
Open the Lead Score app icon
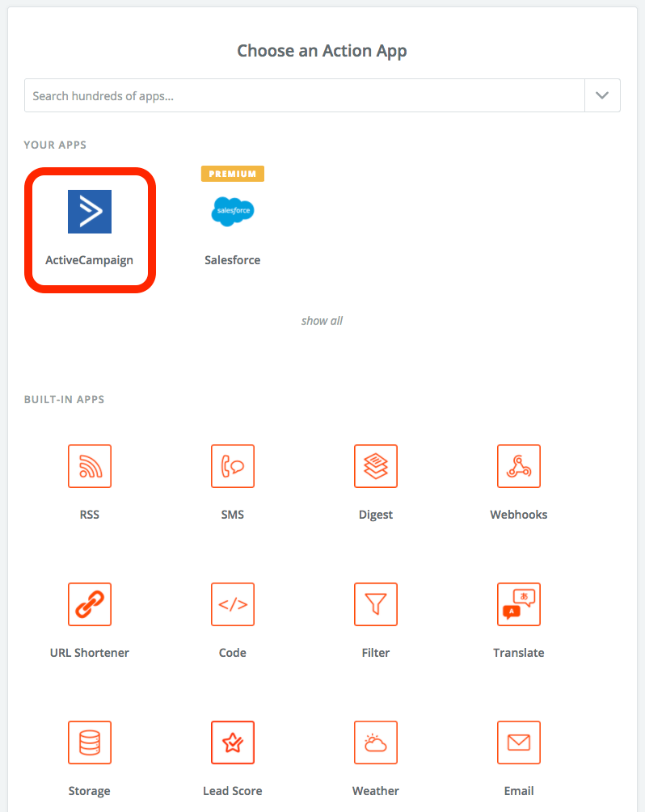pos(233,743)
